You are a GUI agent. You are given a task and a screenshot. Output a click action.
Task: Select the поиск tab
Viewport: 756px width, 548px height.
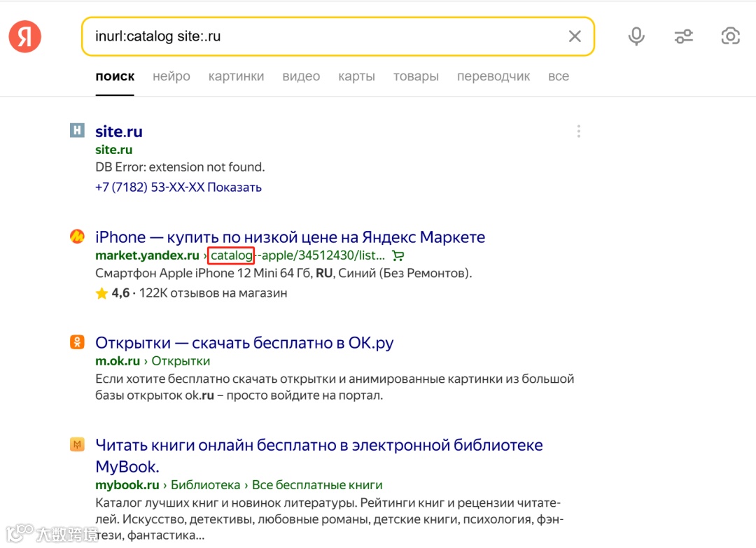[x=115, y=76]
